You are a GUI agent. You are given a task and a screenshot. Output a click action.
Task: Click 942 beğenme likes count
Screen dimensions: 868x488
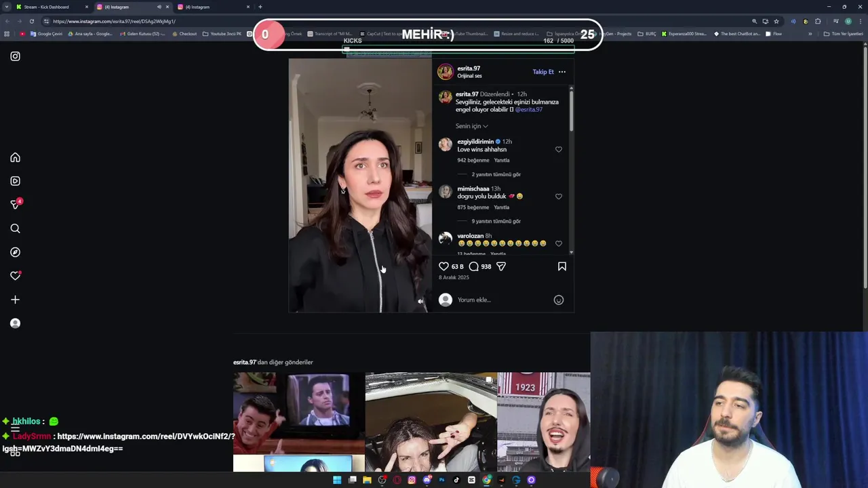[x=473, y=160]
